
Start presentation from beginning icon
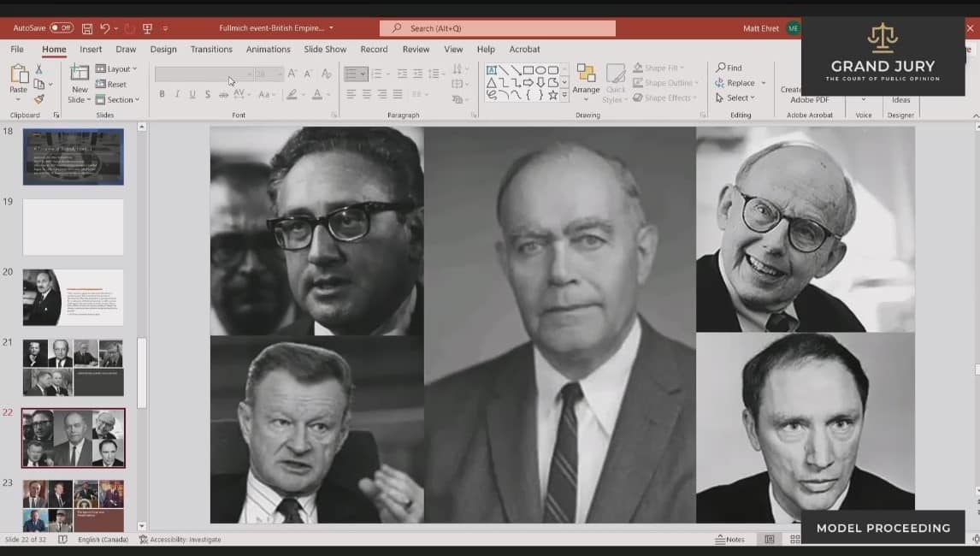[x=149, y=28]
